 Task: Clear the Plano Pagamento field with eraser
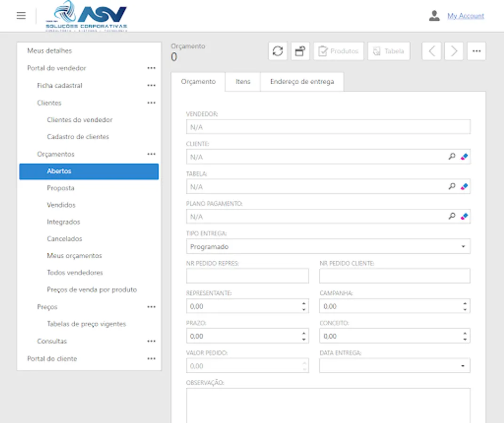pyautogui.click(x=464, y=216)
